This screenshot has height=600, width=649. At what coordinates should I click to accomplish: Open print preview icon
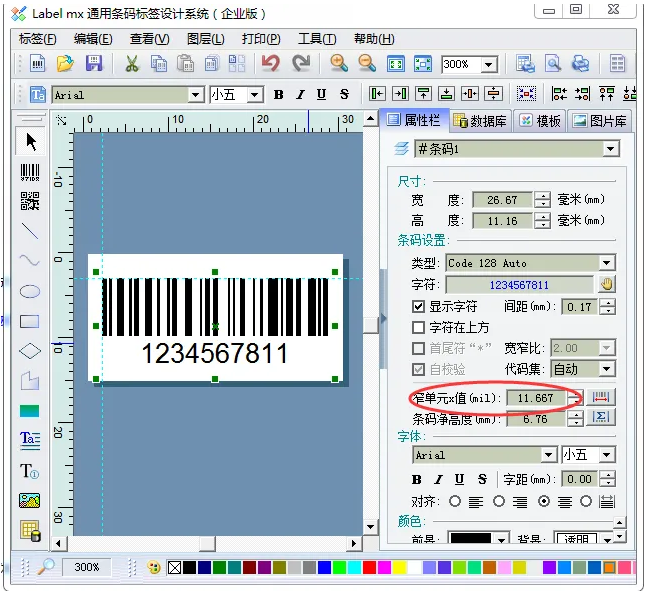click(553, 64)
